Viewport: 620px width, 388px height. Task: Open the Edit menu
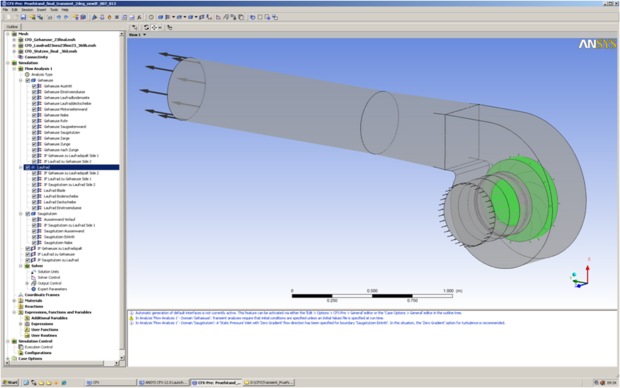pyautogui.click(x=15, y=9)
